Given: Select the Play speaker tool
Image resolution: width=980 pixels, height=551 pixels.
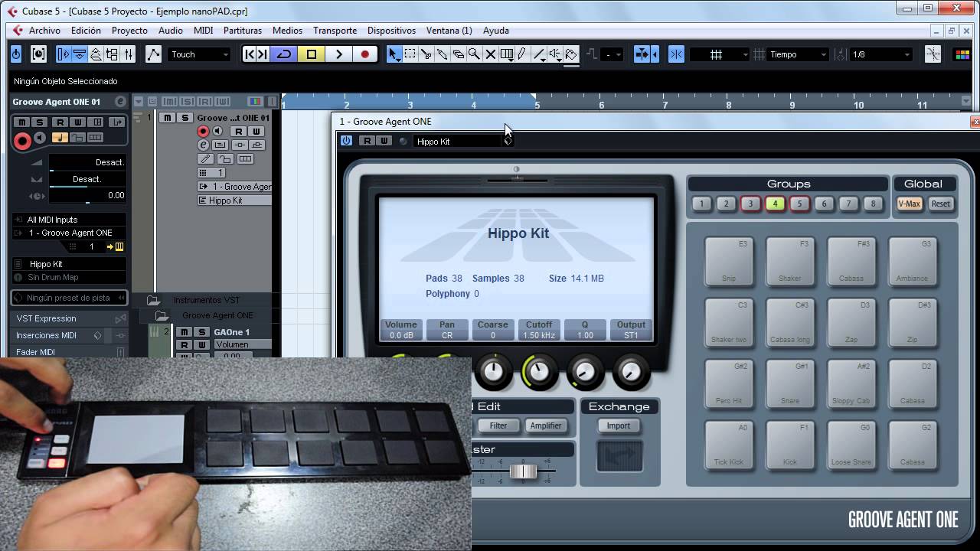Looking at the screenshot, I should [x=555, y=54].
